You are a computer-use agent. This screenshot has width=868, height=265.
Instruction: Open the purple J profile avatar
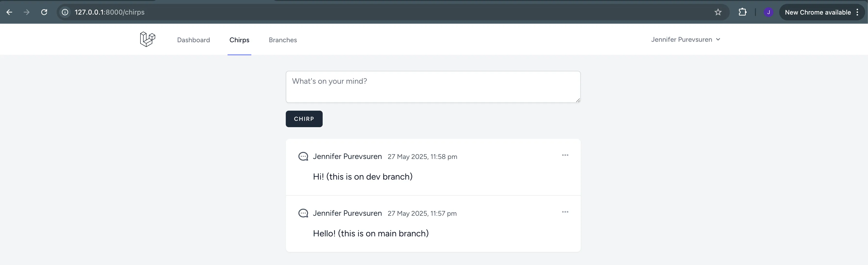click(x=768, y=12)
